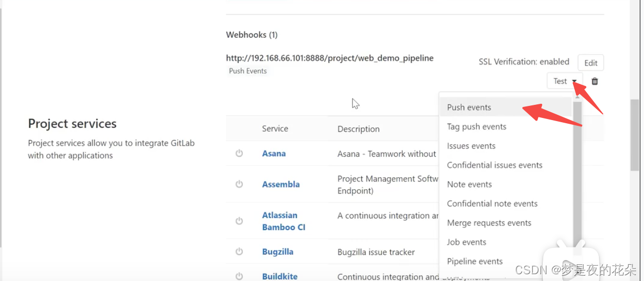Click the Bugzilla issue tracker description

377,252
